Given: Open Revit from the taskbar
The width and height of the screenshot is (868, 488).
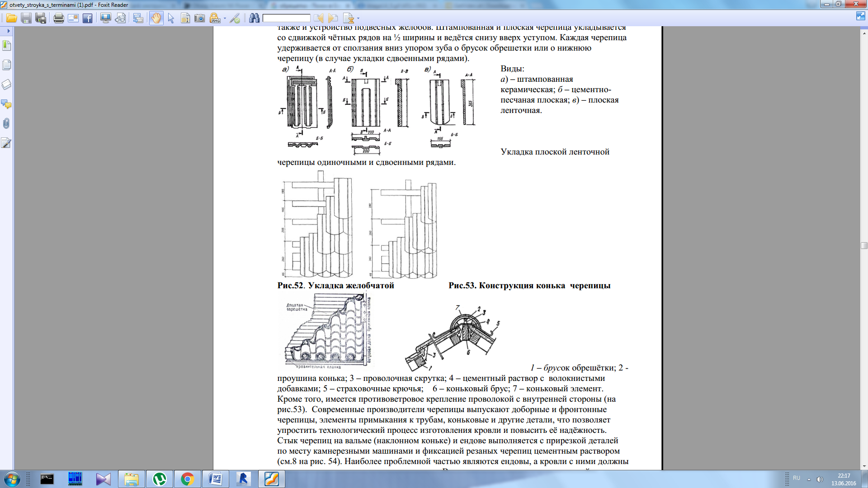Looking at the screenshot, I should pyautogui.click(x=244, y=479).
